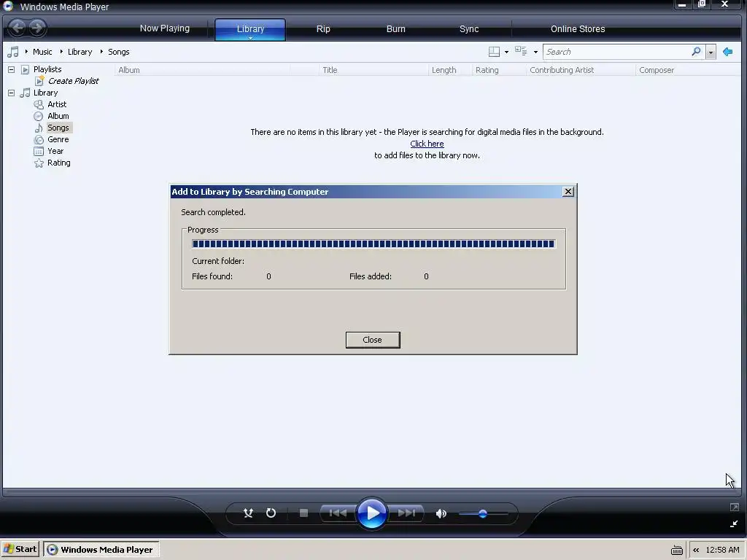Expand Songs breadcrumb arrow
This screenshot has width=747, height=560.
pyautogui.click(x=101, y=52)
